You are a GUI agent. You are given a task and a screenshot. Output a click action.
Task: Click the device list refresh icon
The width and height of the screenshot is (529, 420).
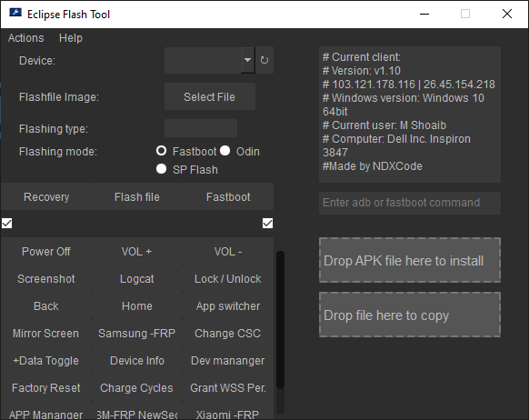pos(264,60)
